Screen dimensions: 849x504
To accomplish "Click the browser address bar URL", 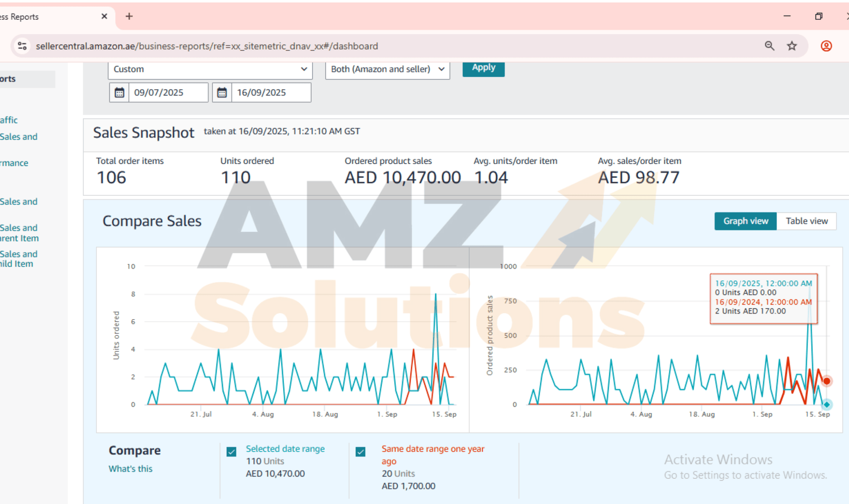I will 207,46.
